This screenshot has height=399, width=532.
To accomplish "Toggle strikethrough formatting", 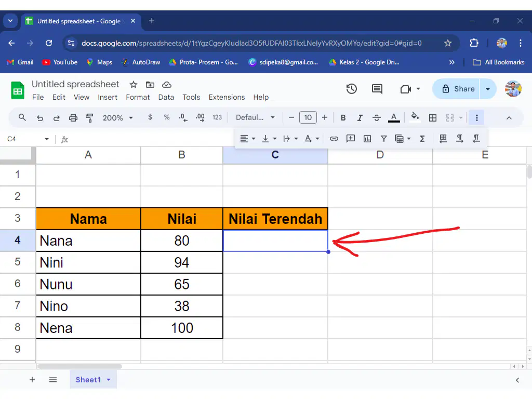I will tap(376, 118).
